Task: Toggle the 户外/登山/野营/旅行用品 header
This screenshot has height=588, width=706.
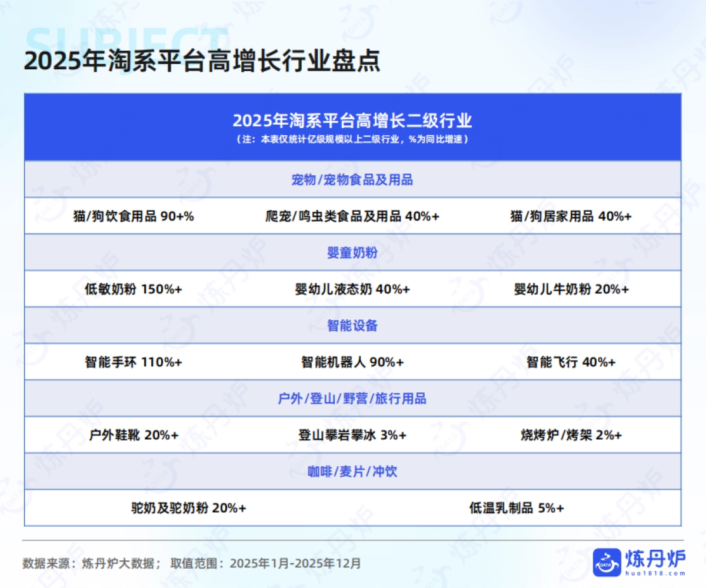Action: [353, 399]
